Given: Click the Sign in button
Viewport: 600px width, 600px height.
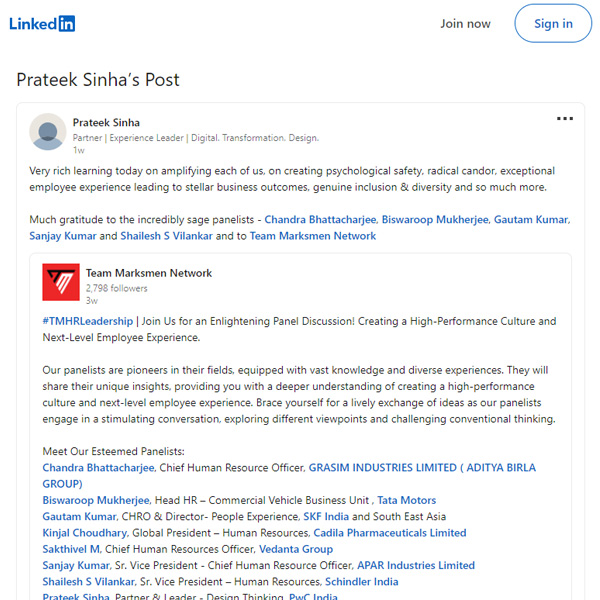Looking at the screenshot, I should pos(553,24).
